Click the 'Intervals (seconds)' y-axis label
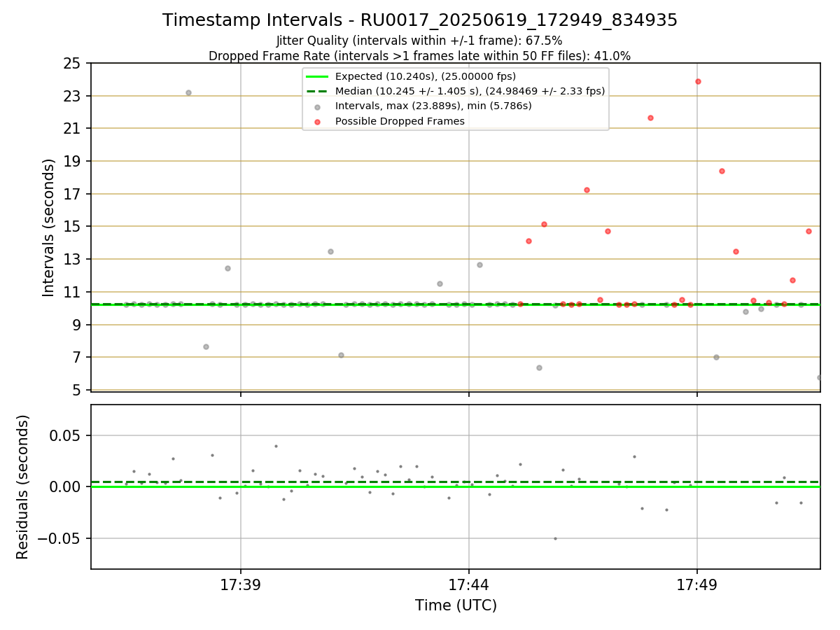Viewport: 840px width, 630px height. click(x=49, y=227)
